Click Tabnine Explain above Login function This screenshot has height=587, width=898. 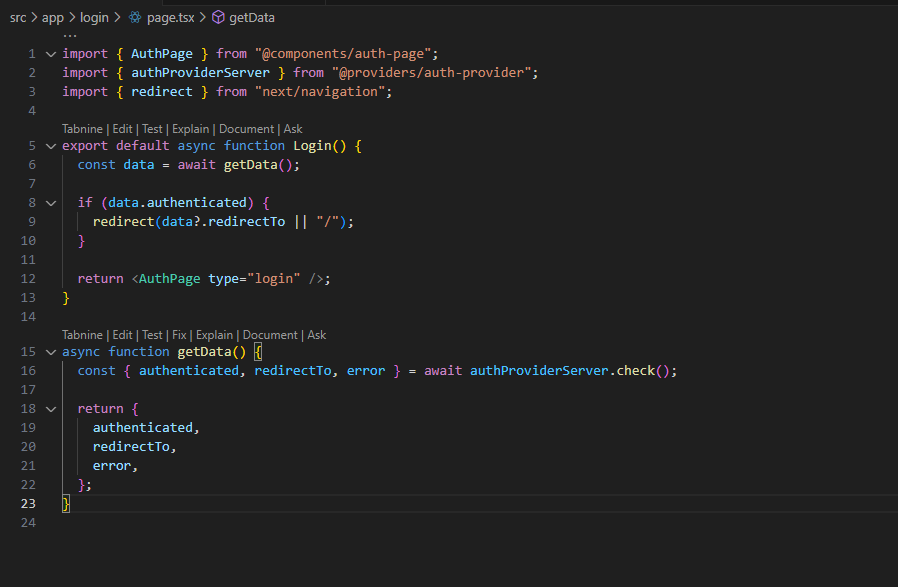tap(191, 129)
